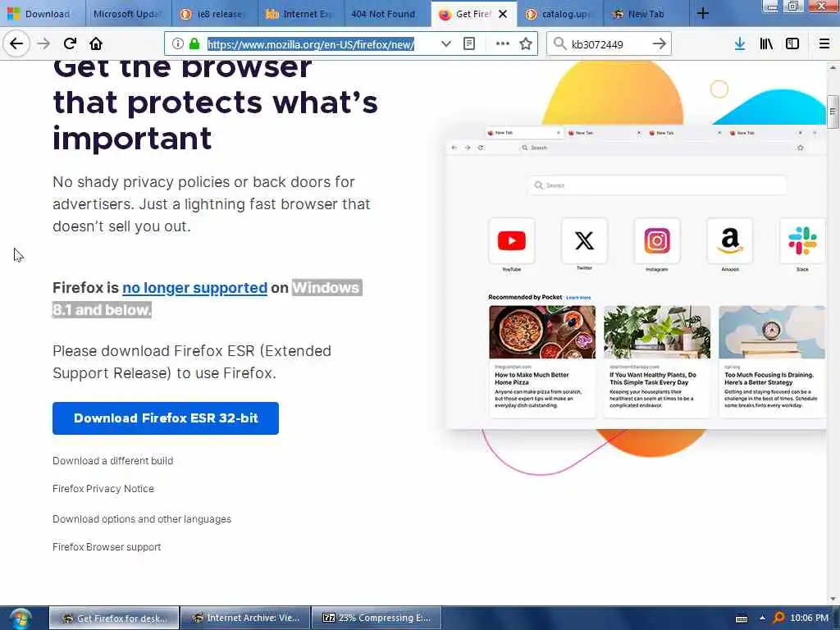This screenshot has height=630, width=840.
Task: Switch to Internet Archive taskbar window
Action: coord(245,618)
